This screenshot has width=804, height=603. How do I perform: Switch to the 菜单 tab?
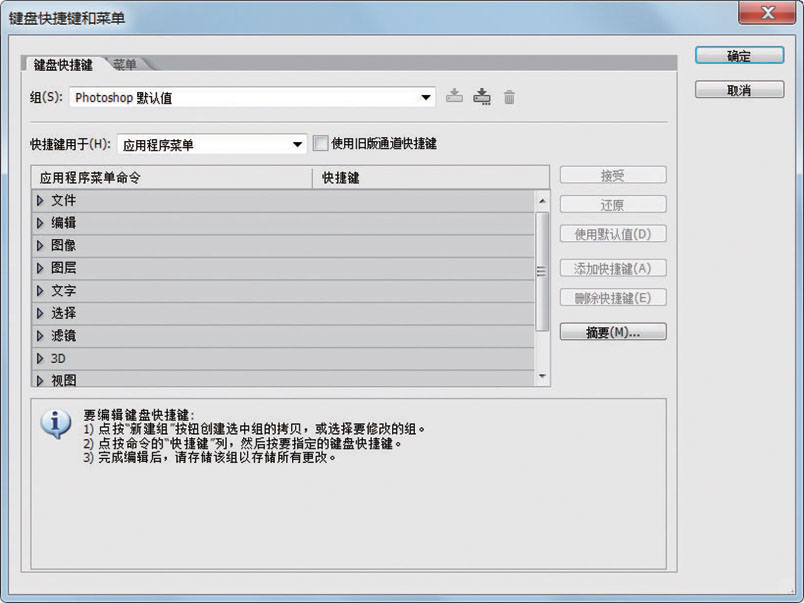tap(125, 64)
